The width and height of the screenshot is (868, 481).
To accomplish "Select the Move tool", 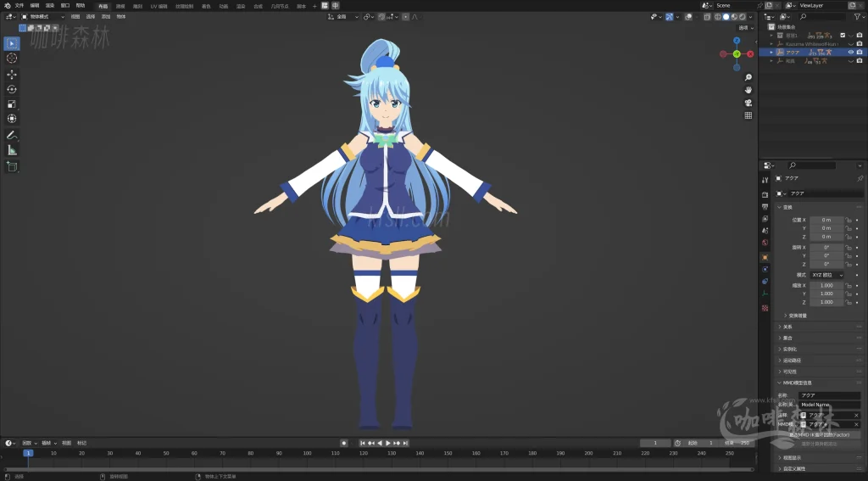I will click(12, 74).
